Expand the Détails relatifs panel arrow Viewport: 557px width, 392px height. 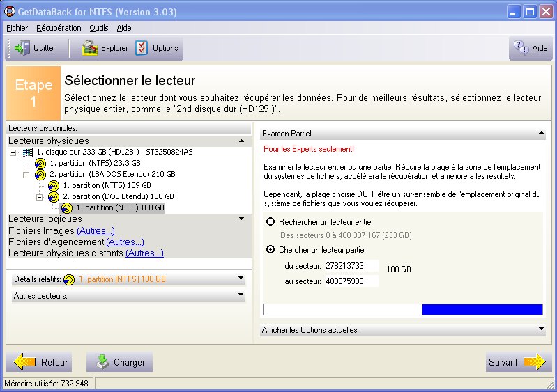(x=241, y=278)
